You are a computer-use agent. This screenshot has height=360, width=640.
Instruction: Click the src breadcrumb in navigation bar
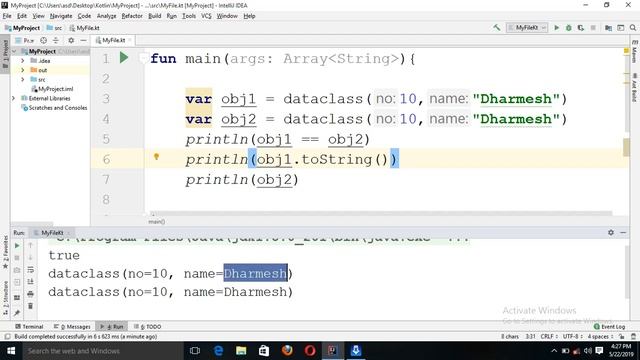54,28
